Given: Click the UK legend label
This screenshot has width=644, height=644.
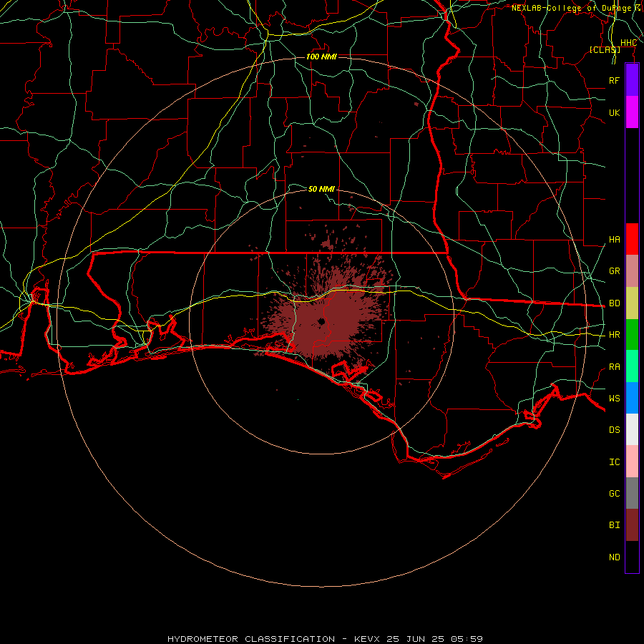Looking at the screenshot, I should pyautogui.click(x=614, y=112).
